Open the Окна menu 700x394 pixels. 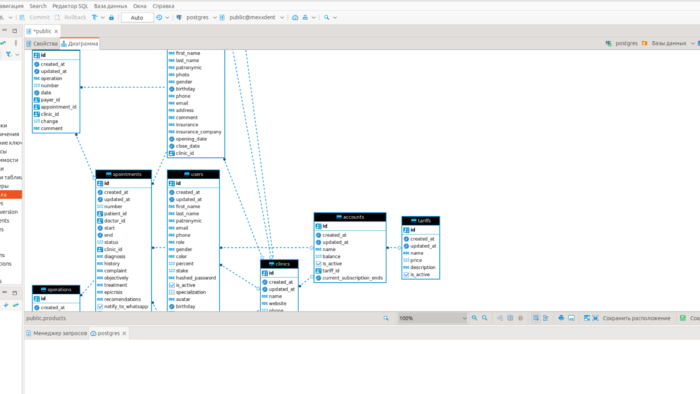click(x=140, y=6)
